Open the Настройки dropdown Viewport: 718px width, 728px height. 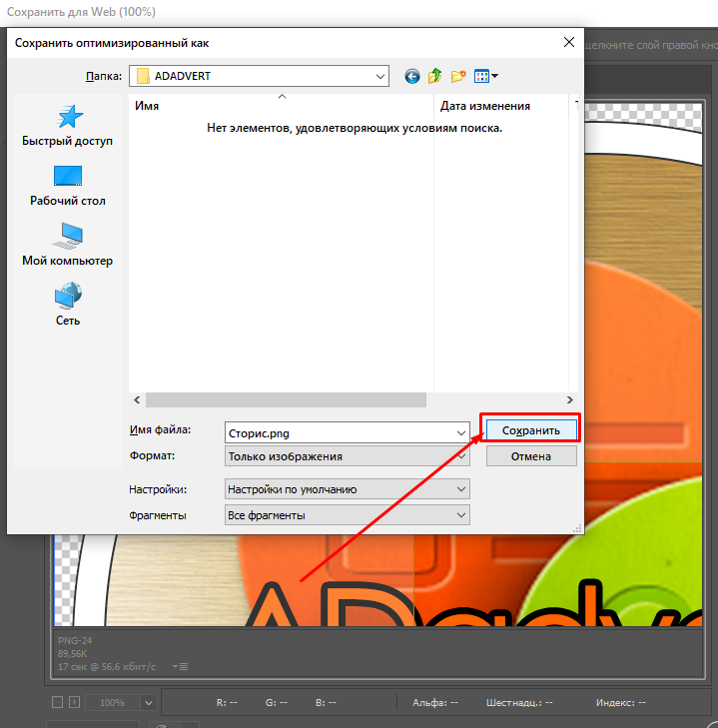click(x=347, y=489)
